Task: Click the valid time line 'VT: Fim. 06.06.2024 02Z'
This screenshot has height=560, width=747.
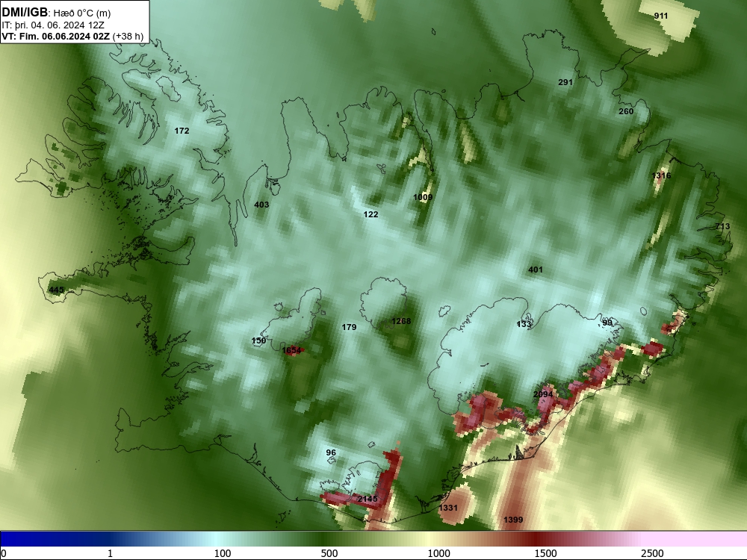Action: (56, 37)
